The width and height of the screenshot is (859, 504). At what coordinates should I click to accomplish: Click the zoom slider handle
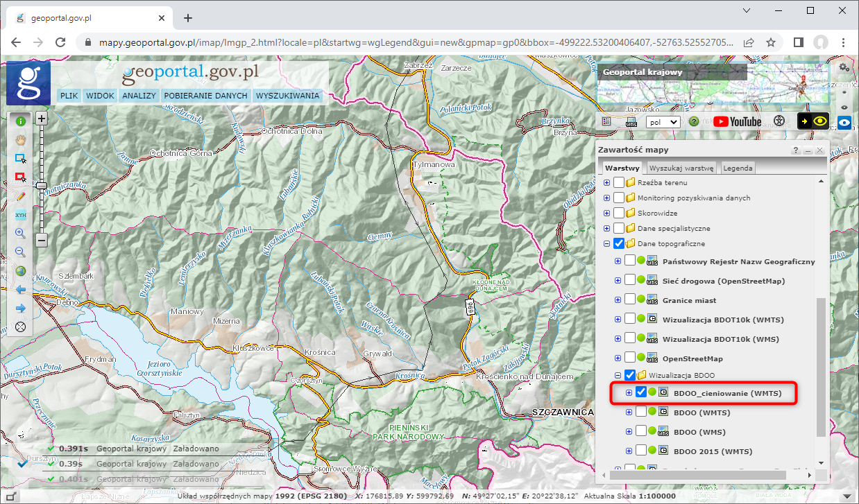click(42, 185)
